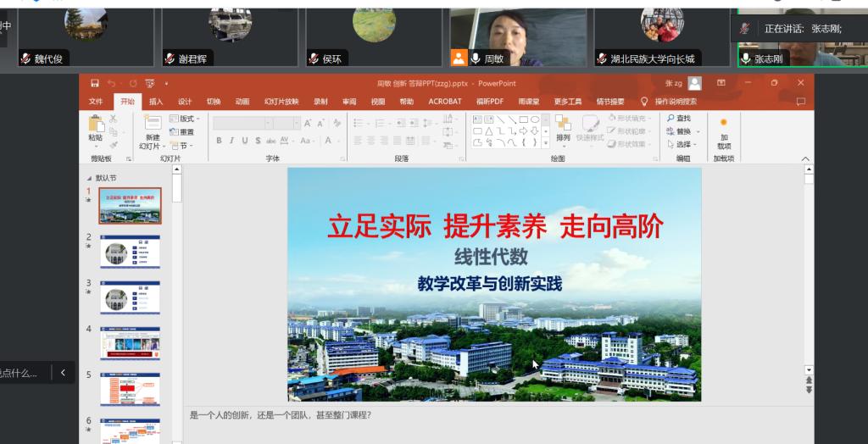Switch to the 插入 (Insert) ribbon tab
The height and width of the screenshot is (444, 868).
click(x=156, y=102)
